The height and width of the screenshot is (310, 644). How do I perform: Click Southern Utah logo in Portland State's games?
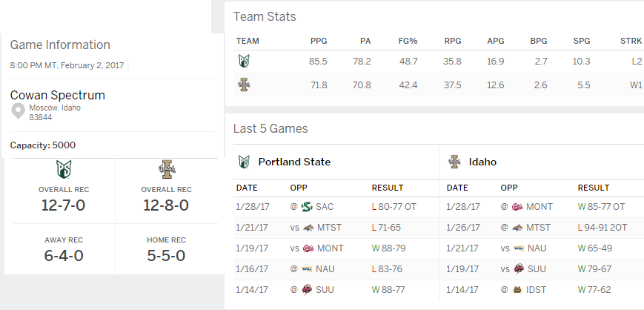pos(307,290)
